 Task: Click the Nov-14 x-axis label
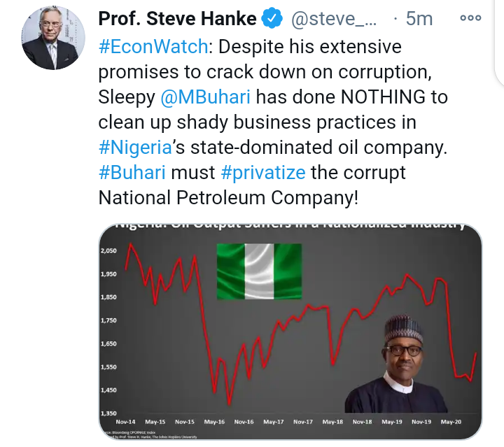point(126,422)
